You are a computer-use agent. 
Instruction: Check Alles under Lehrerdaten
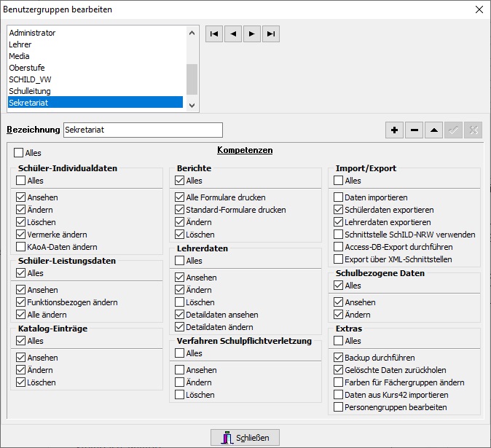pyautogui.click(x=179, y=261)
